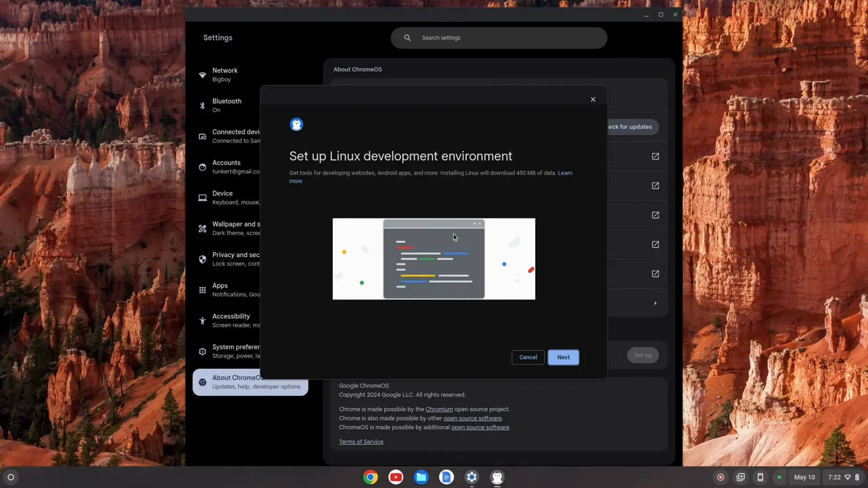Click the fifth external link icon
This screenshot has width=868, height=488.
[656, 274]
